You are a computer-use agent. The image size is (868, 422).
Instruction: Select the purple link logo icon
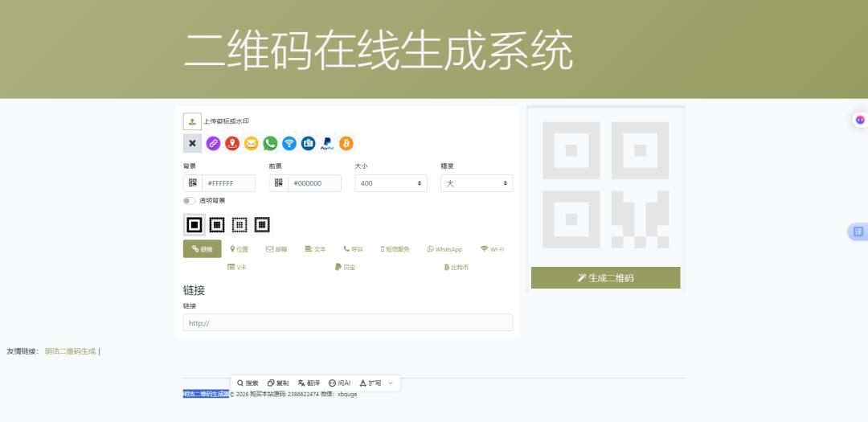coord(213,143)
